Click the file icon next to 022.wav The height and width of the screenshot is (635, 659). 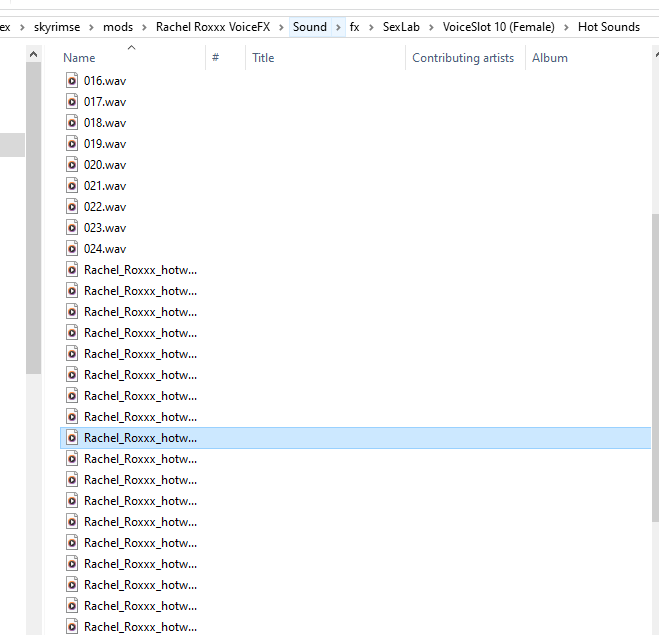pos(72,206)
